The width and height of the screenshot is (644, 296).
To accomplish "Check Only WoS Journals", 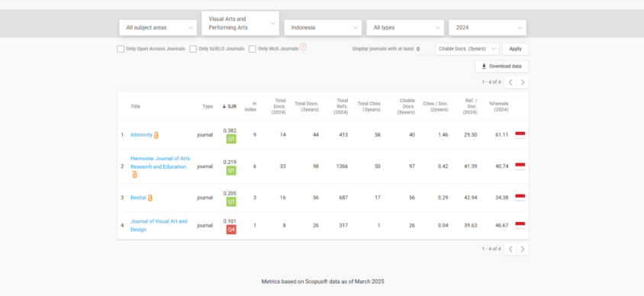I will coord(253,49).
